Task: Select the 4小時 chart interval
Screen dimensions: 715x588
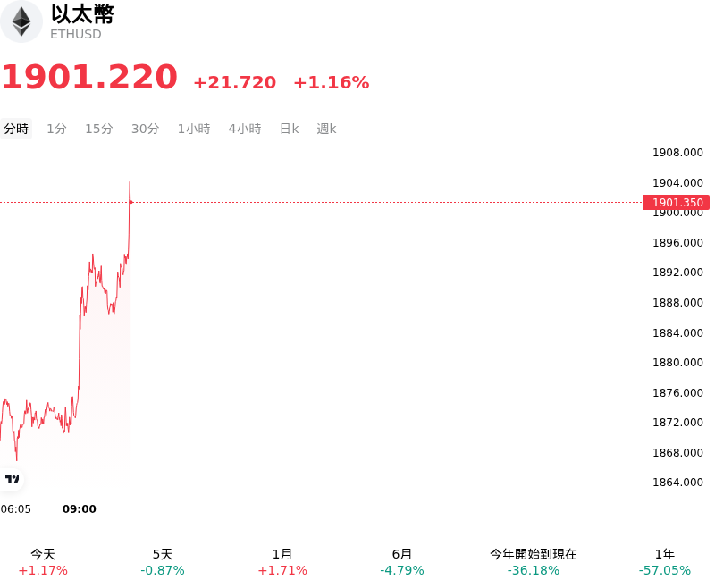Action: [245, 129]
